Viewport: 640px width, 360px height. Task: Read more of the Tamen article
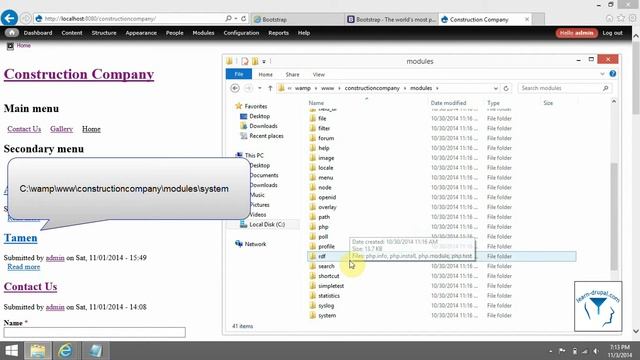pyautogui.click(x=24, y=267)
